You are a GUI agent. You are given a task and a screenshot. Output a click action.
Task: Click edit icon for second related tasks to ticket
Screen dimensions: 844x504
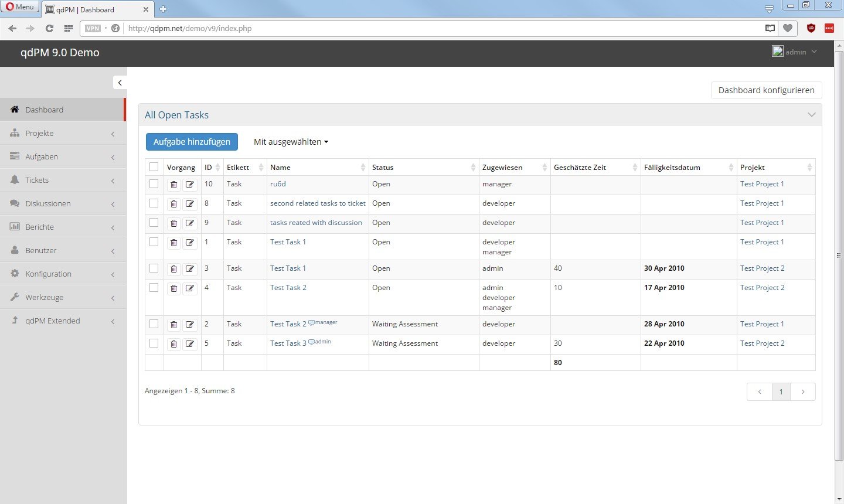190,205
